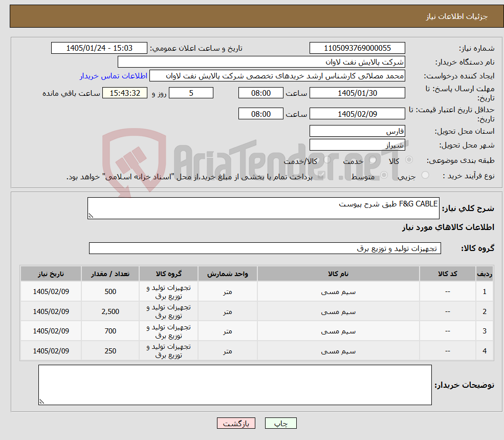This screenshot has height=440, width=504.
Task: Click the تعداد / مقدار column header
Action: click(x=110, y=274)
